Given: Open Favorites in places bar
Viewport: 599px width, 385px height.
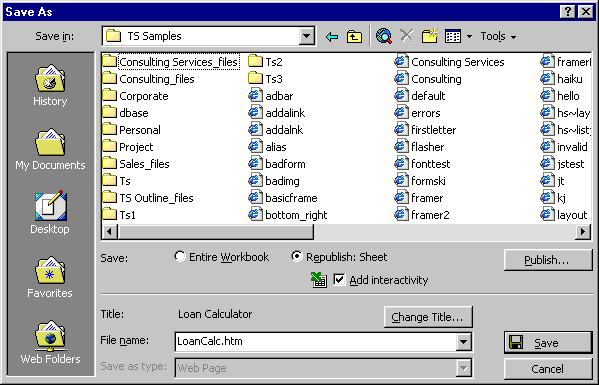Looking at the screenshot, I should 50,277.
